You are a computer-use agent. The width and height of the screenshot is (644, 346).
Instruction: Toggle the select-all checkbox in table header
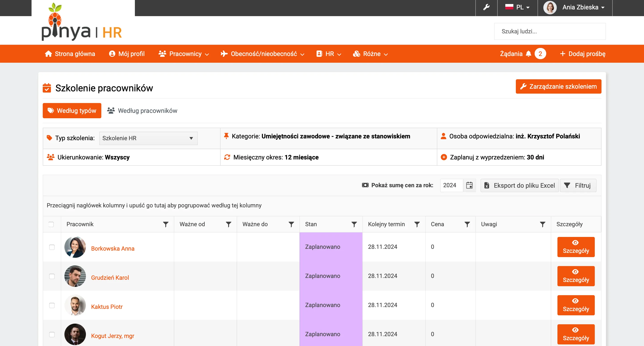[x=51, y=224]
